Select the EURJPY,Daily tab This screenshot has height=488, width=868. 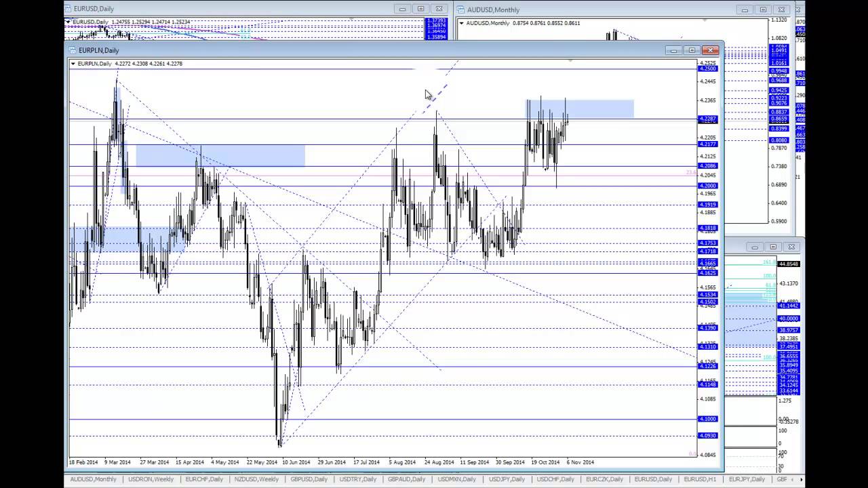pyautogui.click(x=747, y=480)
